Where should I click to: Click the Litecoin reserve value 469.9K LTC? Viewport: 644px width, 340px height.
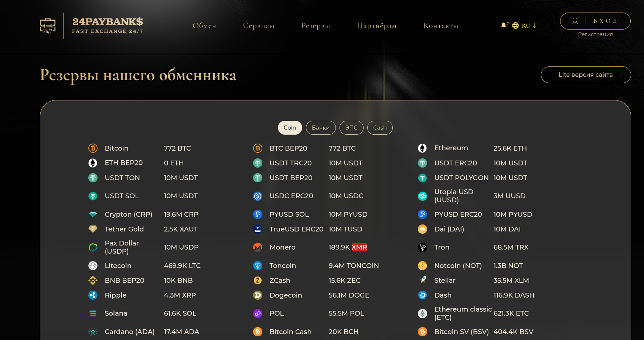[x=182, y=266]
